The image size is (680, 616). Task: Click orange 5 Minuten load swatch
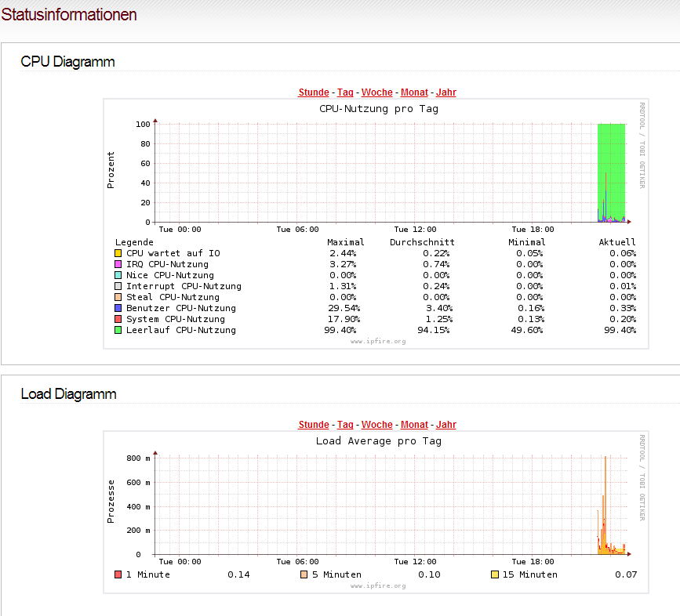pos(304,574)
